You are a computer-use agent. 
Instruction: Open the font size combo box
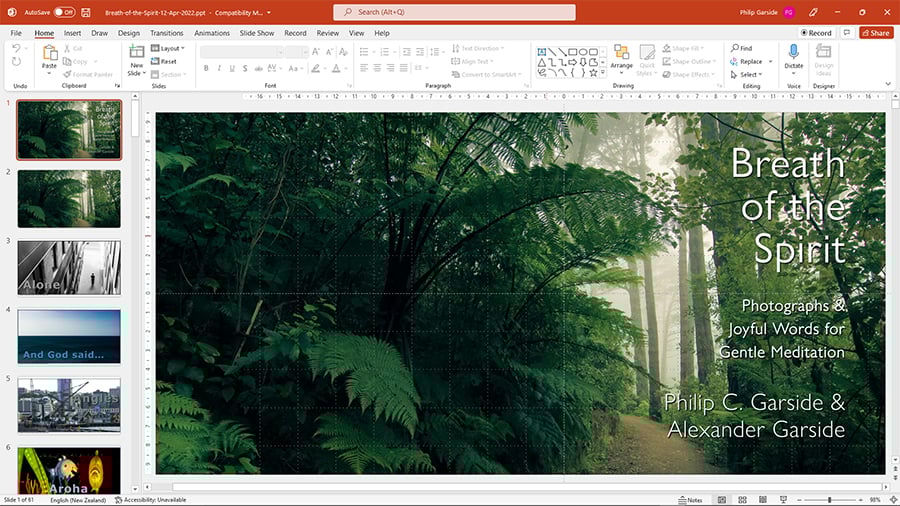point(297,52)
